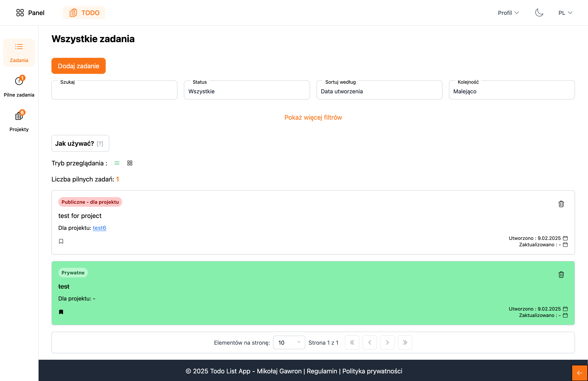The width and height of the screenshot is (588, 381).
Task: Remove bookmark from 'test' task
Action: (x=61, y=312)
